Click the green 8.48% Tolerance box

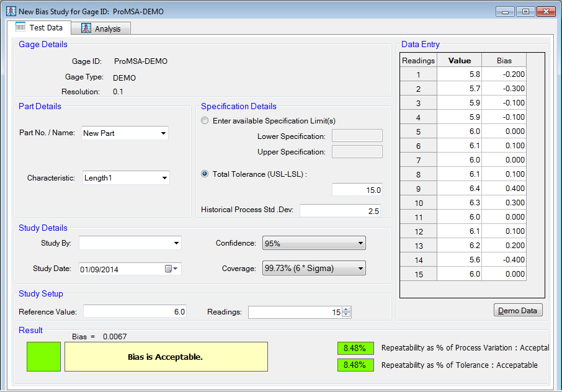point(355,365)
